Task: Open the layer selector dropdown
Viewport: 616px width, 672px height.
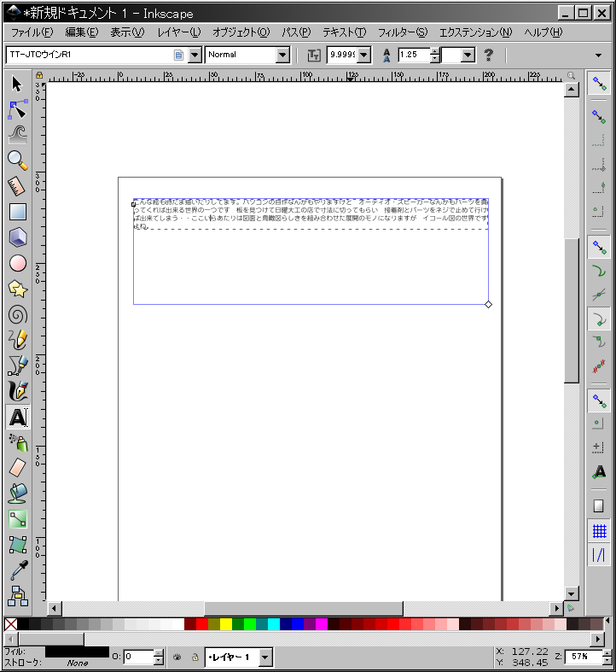Action: click(265, 657)
